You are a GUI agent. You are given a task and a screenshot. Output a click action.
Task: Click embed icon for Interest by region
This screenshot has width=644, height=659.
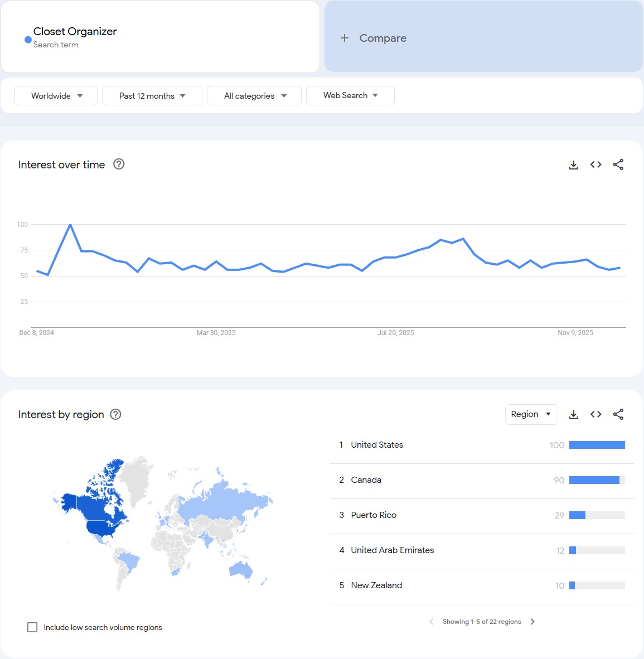coord(595,414)
